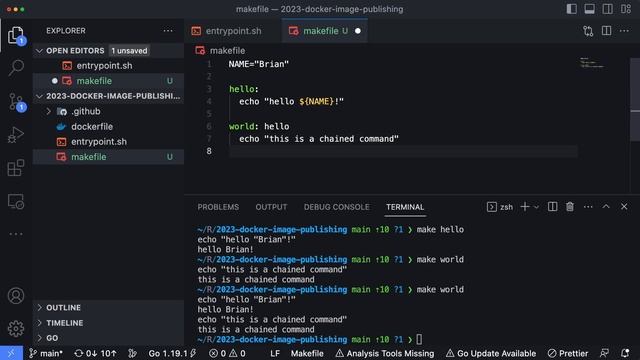This screenshot has width=640, height=360.
Task: Kill terminal with trash icon
Action: (x=570, y=207)
